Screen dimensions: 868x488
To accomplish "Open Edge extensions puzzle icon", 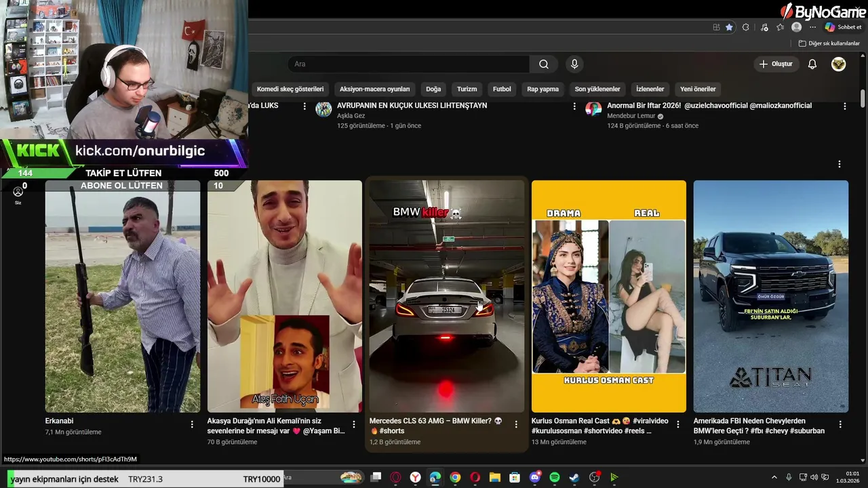I will (x=746, y=27).
